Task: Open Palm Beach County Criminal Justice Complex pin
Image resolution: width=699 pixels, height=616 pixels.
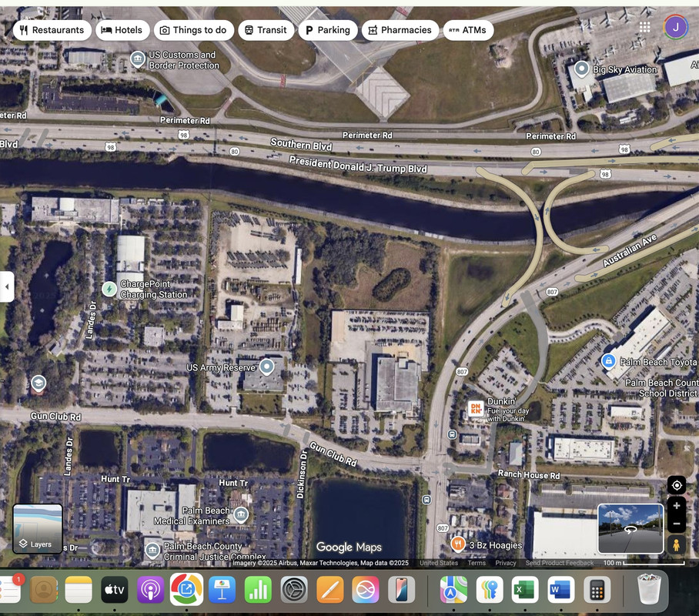Action: [152, 550]
